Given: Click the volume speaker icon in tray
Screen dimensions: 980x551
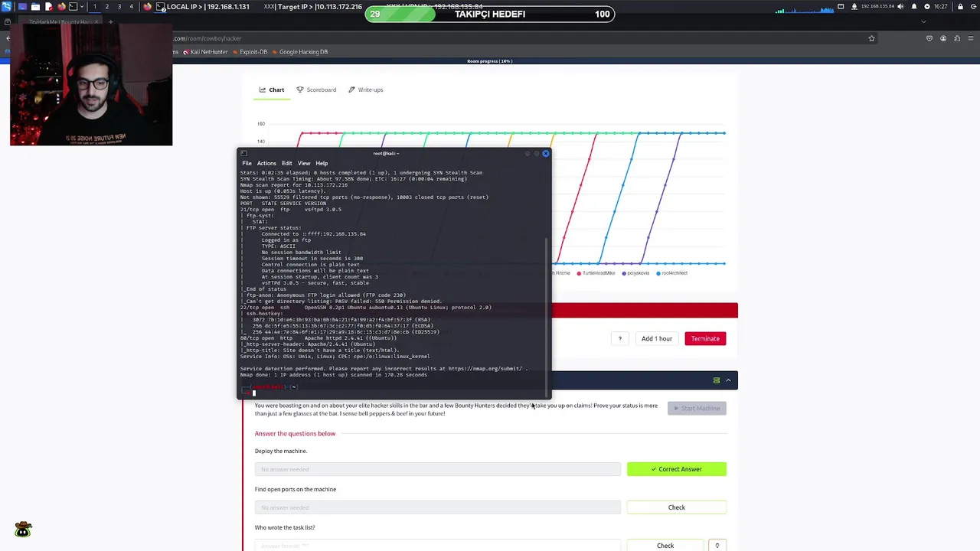Looking at the screenshot, I should (x=900, y=7).
